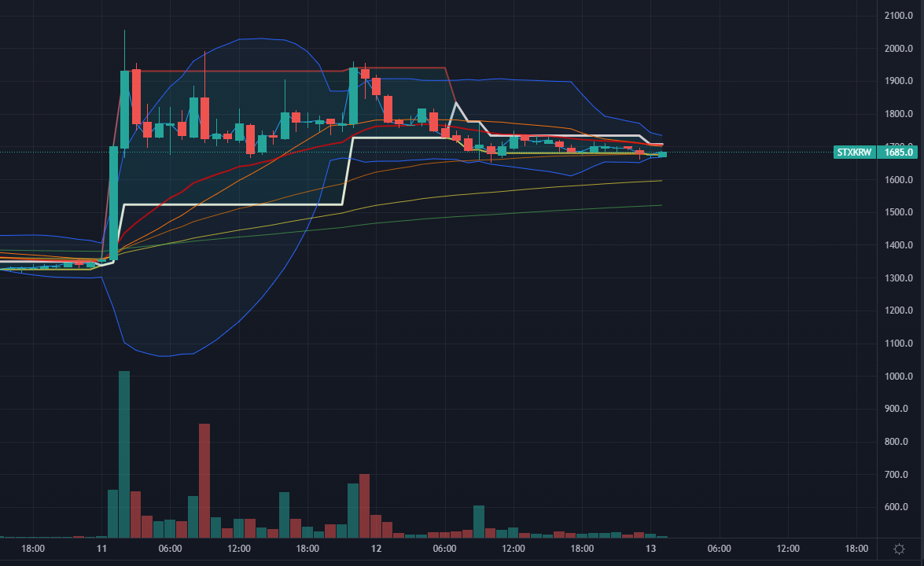Click the STXKRW symbol price label

pyautogui.click(x=855, y=153)
